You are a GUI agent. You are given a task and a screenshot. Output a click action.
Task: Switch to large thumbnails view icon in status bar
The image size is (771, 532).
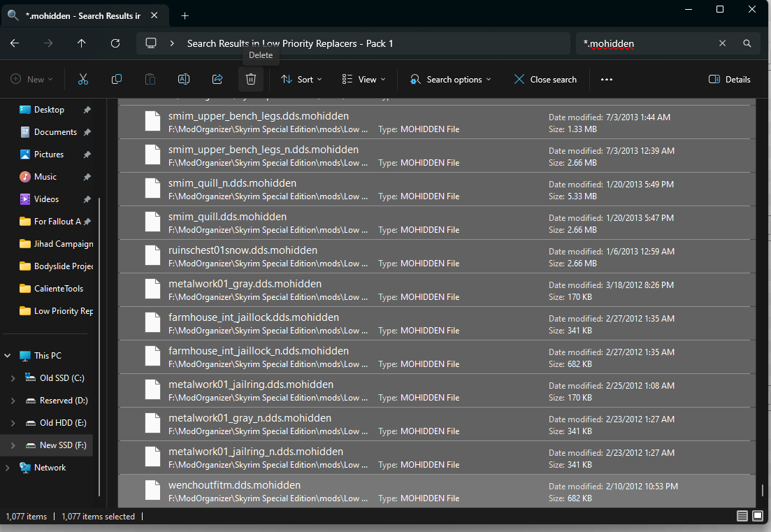coord(758,516)
